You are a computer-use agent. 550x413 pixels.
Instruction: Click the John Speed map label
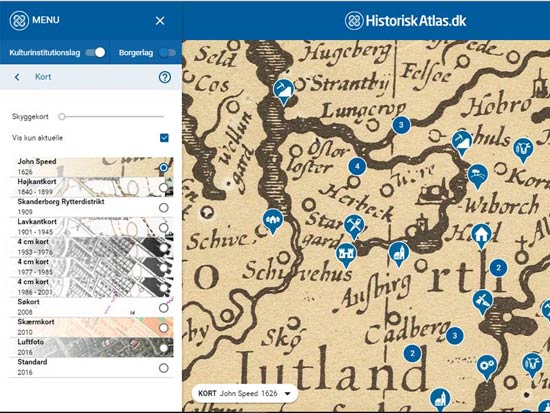(37, 161)
